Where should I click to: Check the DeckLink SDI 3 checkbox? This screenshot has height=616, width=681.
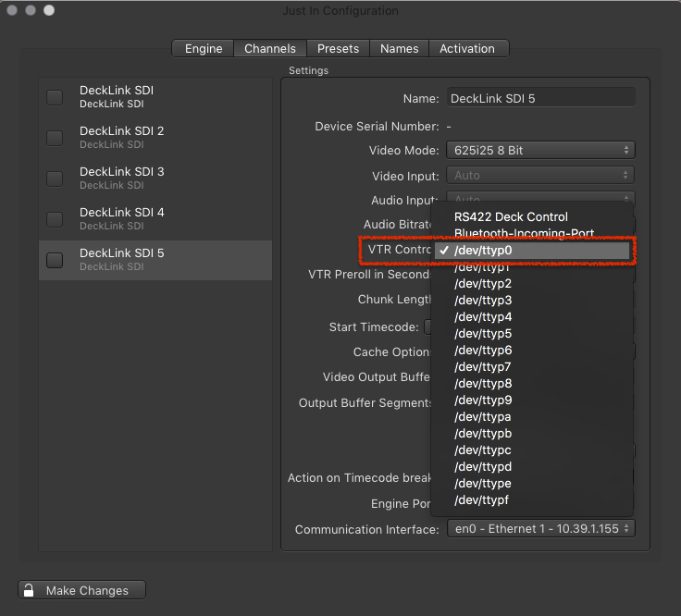[x=55, y=179]
